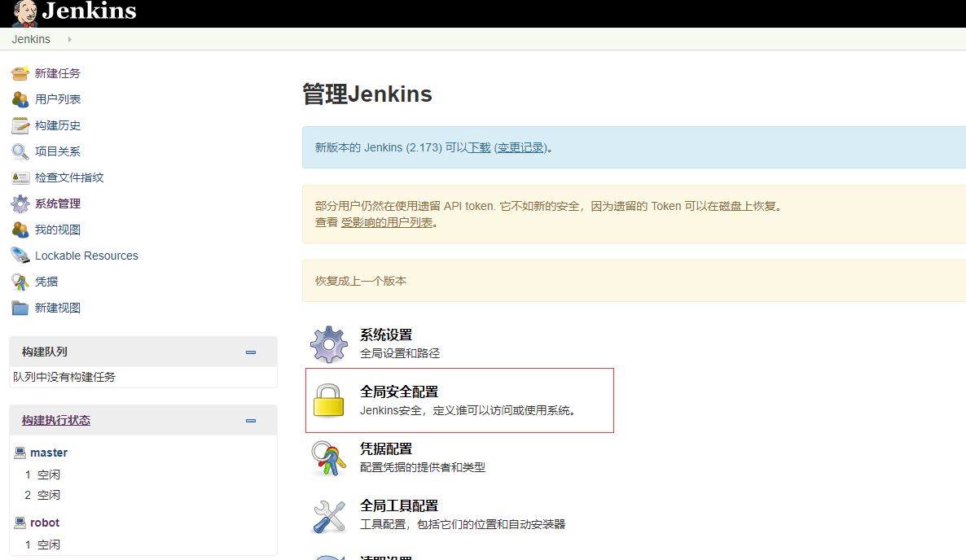966x560 pixels.
Task: Click the robot node computer icon
Action: click(20, 523)
